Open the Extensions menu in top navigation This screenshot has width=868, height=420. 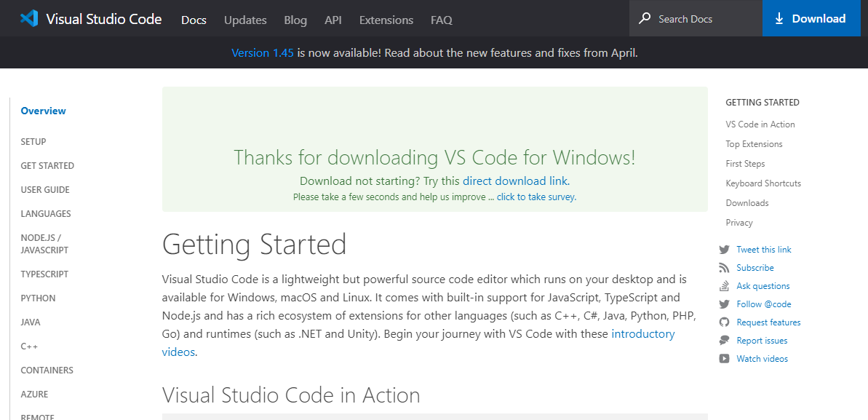386,20
